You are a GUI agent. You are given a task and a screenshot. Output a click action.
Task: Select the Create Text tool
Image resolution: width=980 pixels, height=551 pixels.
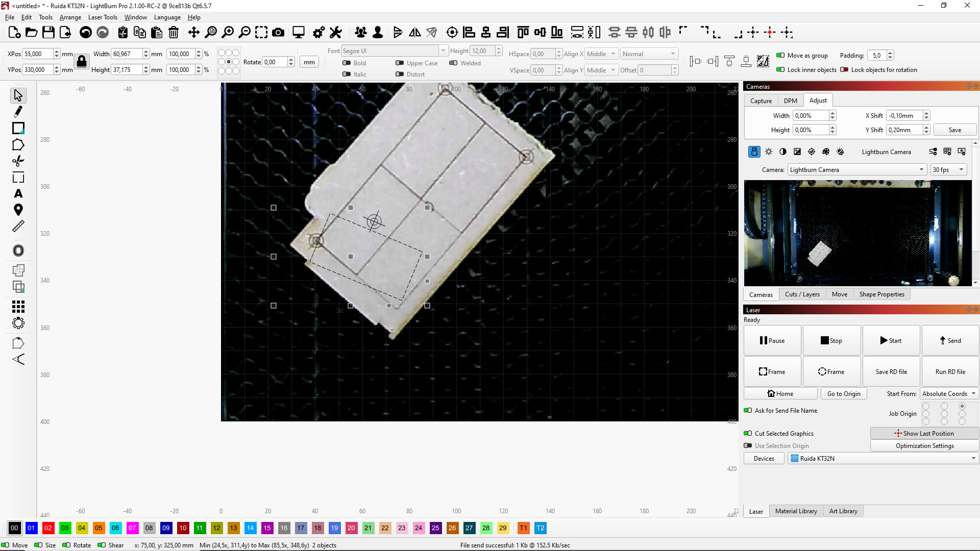click(x=18, y=194)
